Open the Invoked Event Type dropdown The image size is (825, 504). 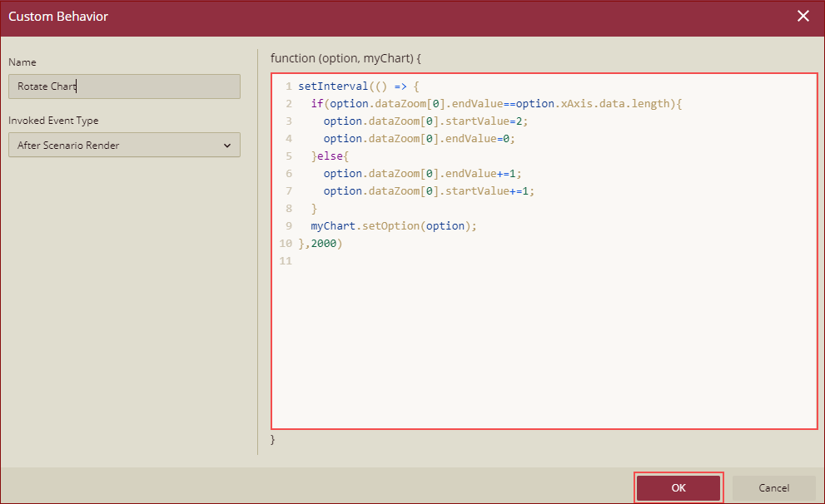(124, 145)
